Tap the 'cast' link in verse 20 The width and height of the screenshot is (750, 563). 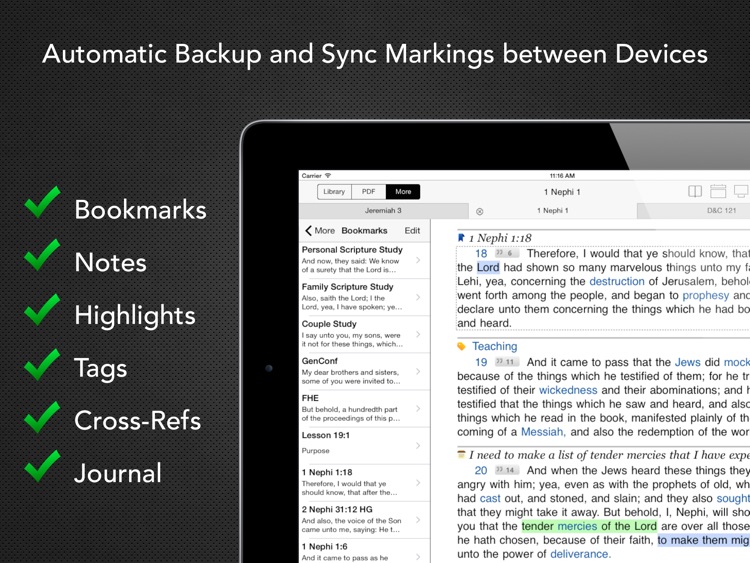pyautogui.click(x=490, y=498)
